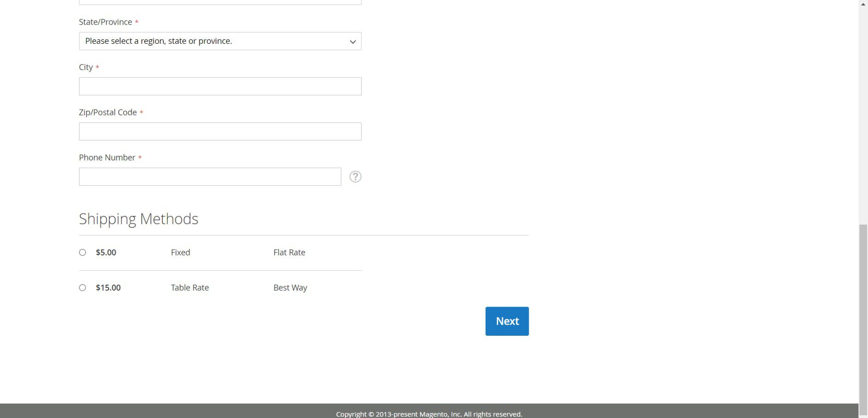The height and width of the screenshot is (418, 868).
Task: Choose the $15.00 Table Rate radio button
Action: [x=82, y=287]
